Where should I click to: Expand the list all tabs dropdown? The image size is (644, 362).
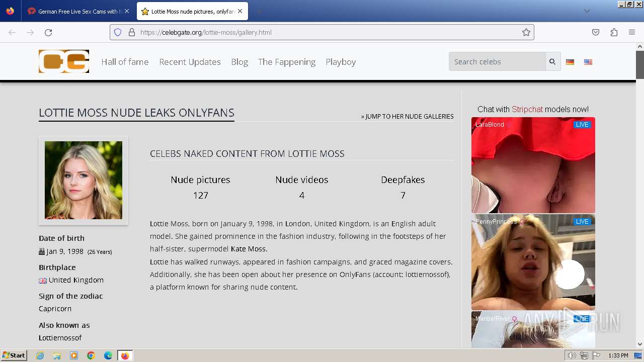[x=587, y=11]
